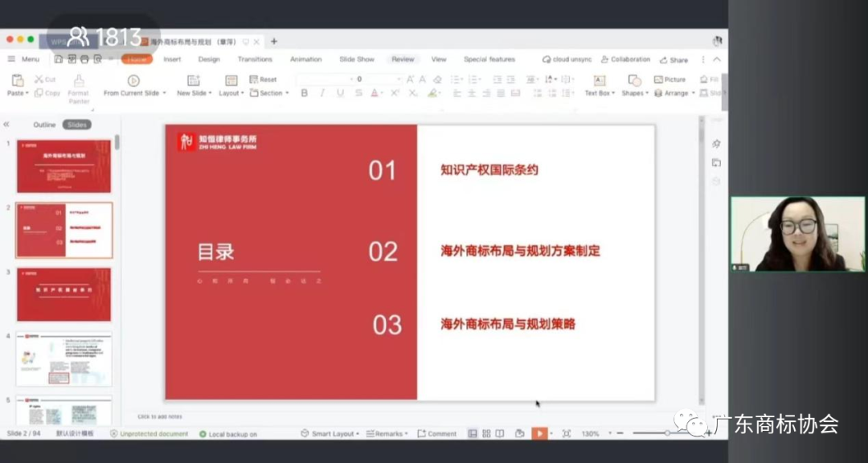Start slideshow from the status bar play button
This screenshot has height=463, width=868.
[539, 433]
